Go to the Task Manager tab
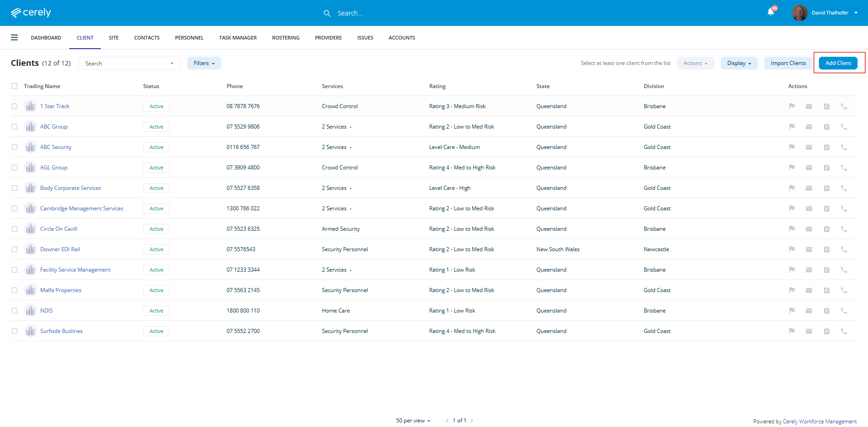The width and height of the screenshot is (868, 427). click(238, 38)
